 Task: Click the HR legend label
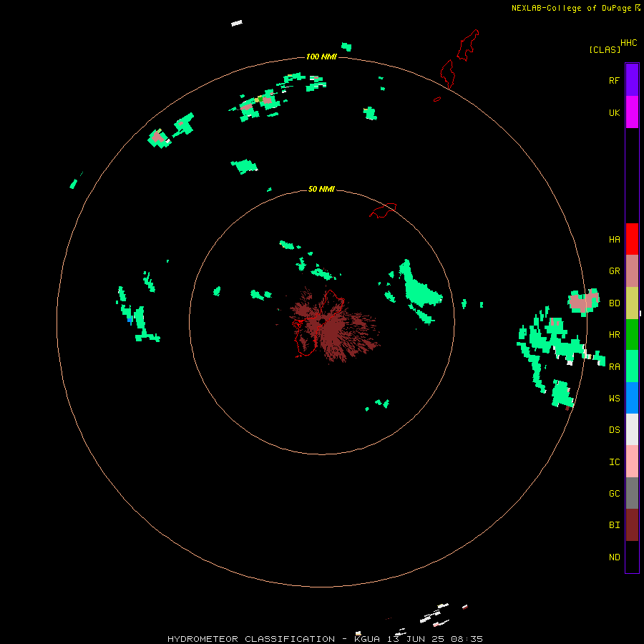(x=615, y=335)
